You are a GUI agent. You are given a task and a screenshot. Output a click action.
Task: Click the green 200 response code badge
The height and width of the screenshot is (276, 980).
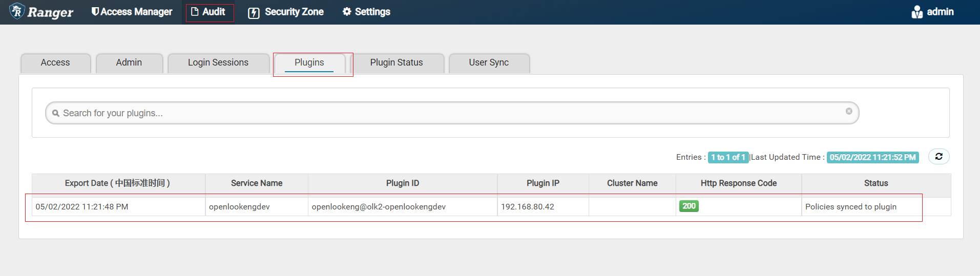689,206
